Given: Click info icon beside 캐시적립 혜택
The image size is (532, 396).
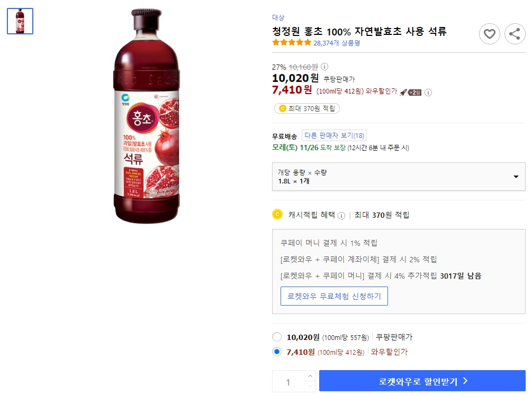Looking at the screenshot, I should 342,215.
